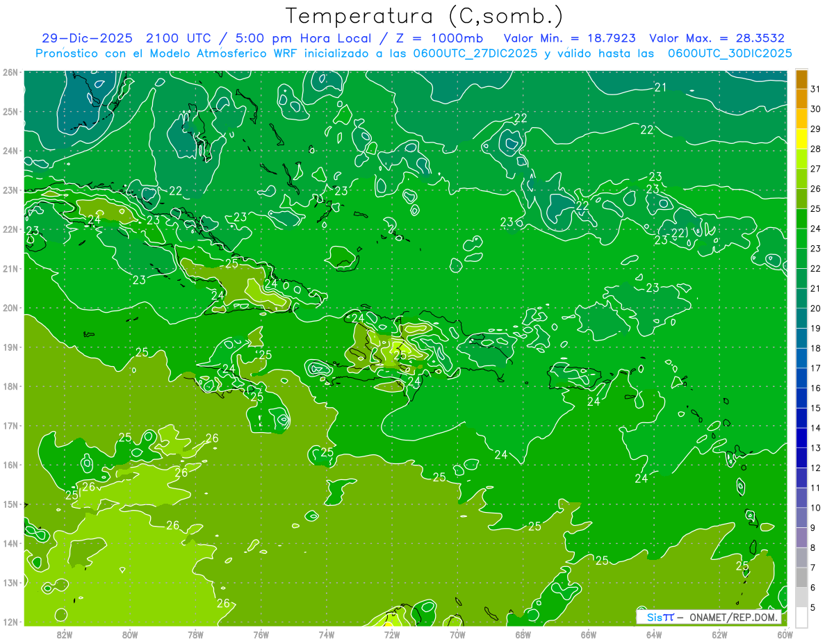Click longitude axis label "70W"

click(x=457, y=634)
